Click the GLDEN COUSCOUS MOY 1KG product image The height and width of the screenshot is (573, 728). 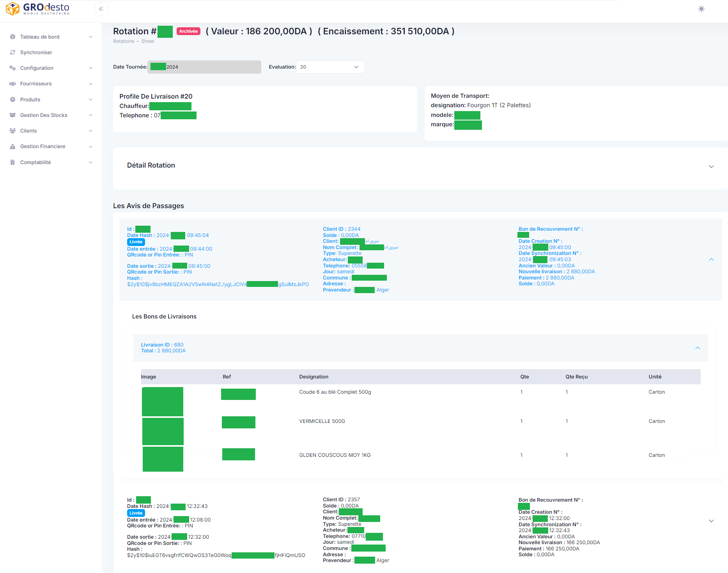click(163, 459)
